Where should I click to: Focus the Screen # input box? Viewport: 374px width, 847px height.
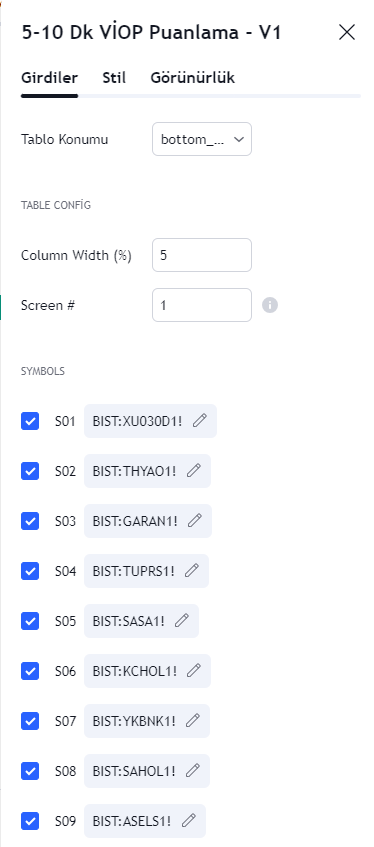click(x=202, y=305)
